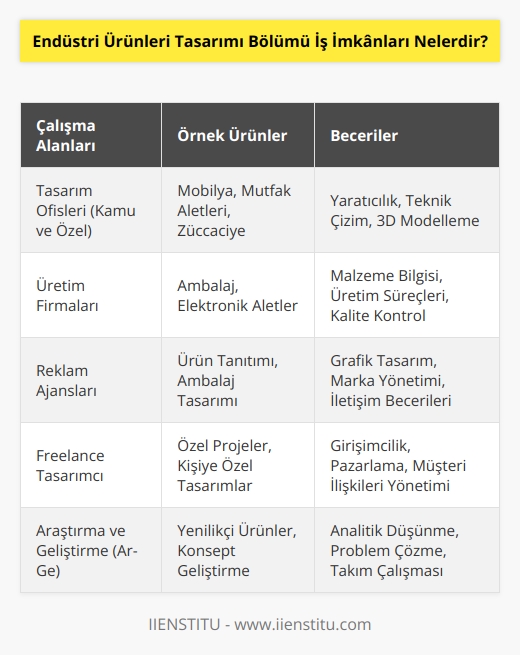
Task: Click the Mobilya, Mutfak Aletleri, Züccaciye cell
Action: [238, 210]
